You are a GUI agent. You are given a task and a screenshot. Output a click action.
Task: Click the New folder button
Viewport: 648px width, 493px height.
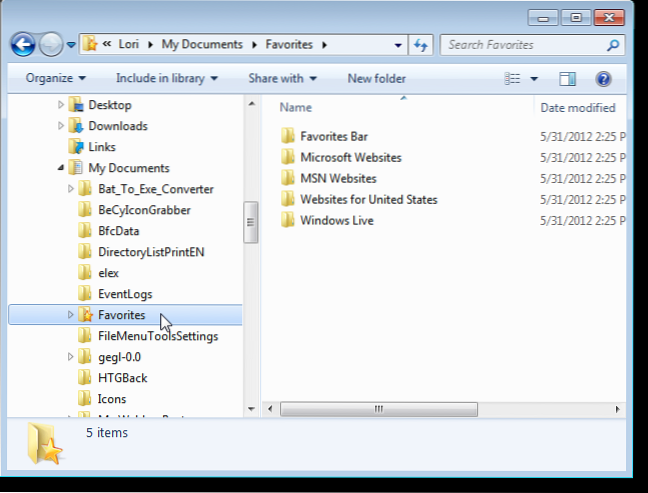pyautogui.click(x=376, y=78)
